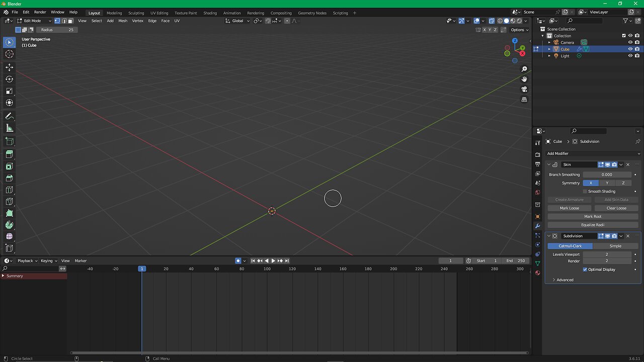The height and width of the screenshot is (362, 644).
Task: Toggle the Light's eye visibility icon
Action: click(x=630, y=56)
